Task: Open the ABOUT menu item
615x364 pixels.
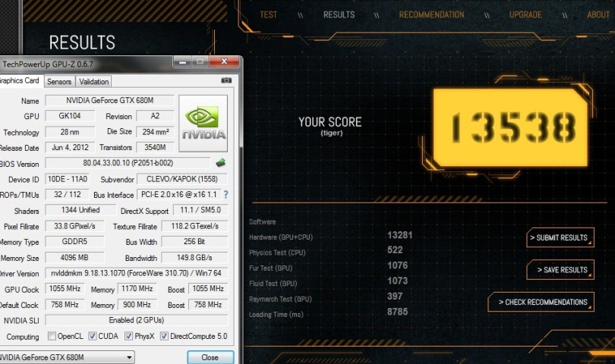Action: click(x=598, y=15)
